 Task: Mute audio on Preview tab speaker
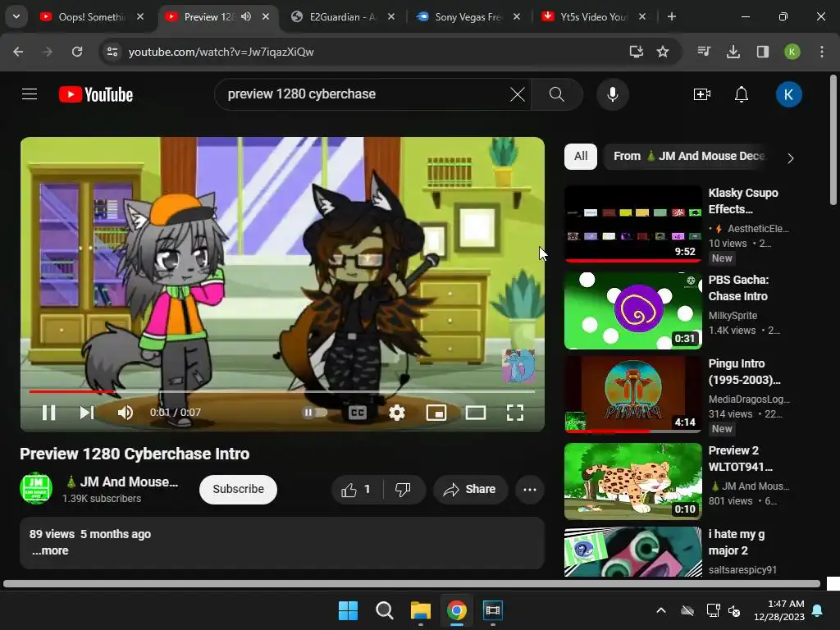click(x=246, y=16)
